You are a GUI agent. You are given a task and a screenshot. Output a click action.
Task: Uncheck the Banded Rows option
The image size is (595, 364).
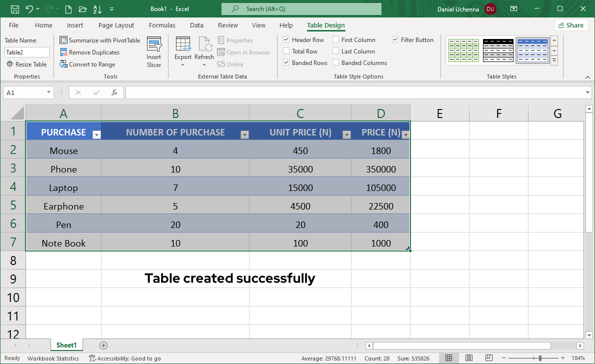(x=286, y=62)
